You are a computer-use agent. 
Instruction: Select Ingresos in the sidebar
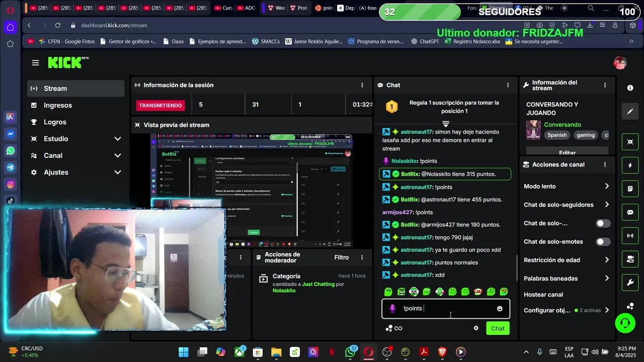(x=75, y=105)
